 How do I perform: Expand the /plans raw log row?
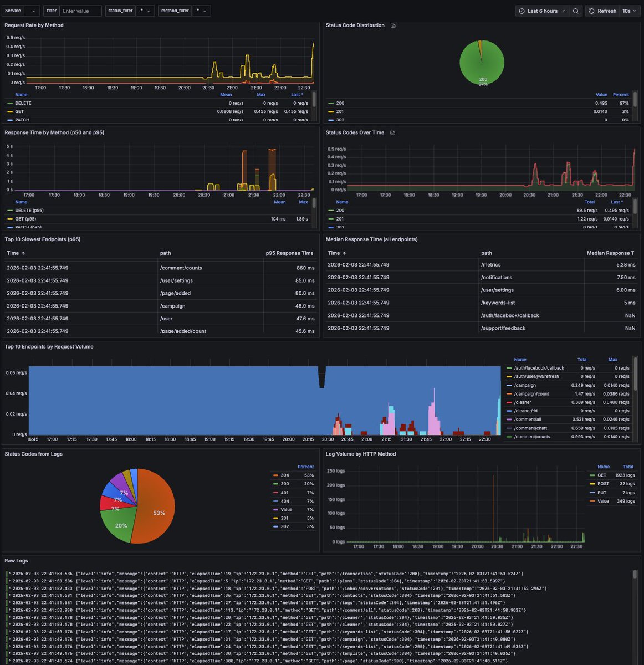click(x=9, y=581)
